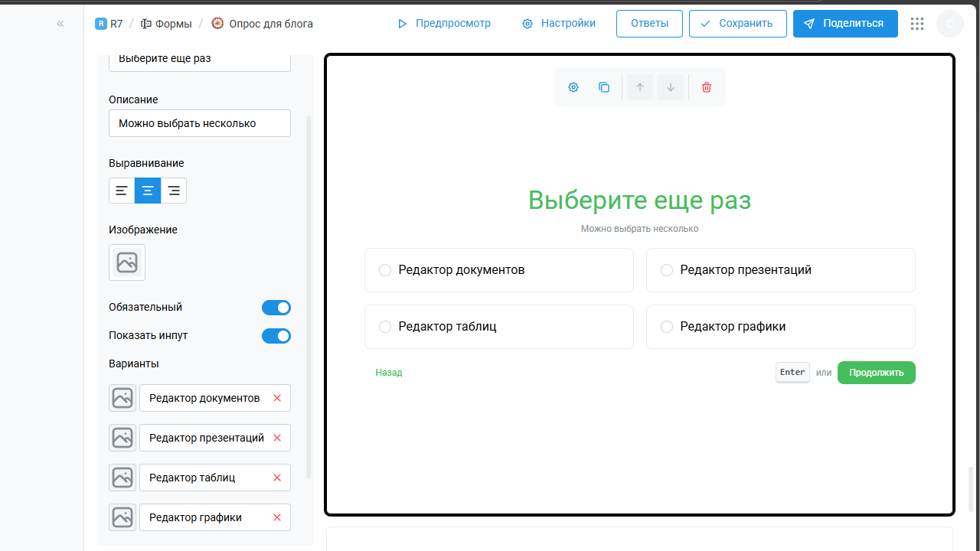Set image for Редактор презентаций variant
980x551 pixels.
coord(122,438)
